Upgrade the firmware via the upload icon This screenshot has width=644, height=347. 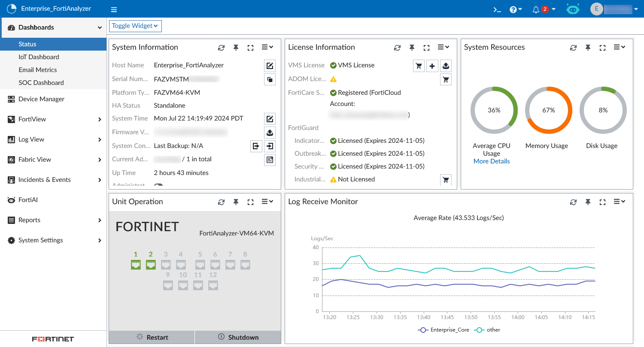coord(270,132)
